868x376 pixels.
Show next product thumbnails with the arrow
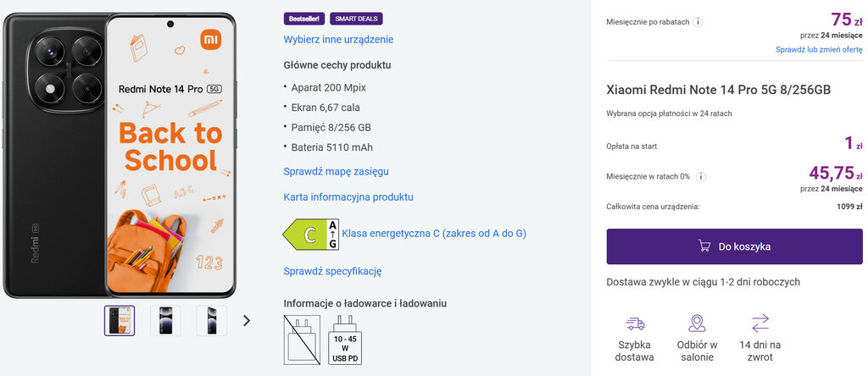point(247,320)
